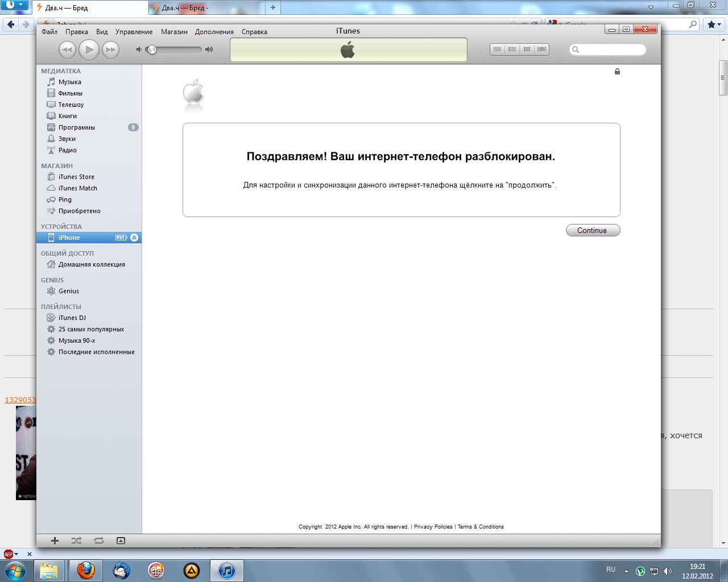Select Радио in the sidebar

pyautogui.click(x=89, y=150)
